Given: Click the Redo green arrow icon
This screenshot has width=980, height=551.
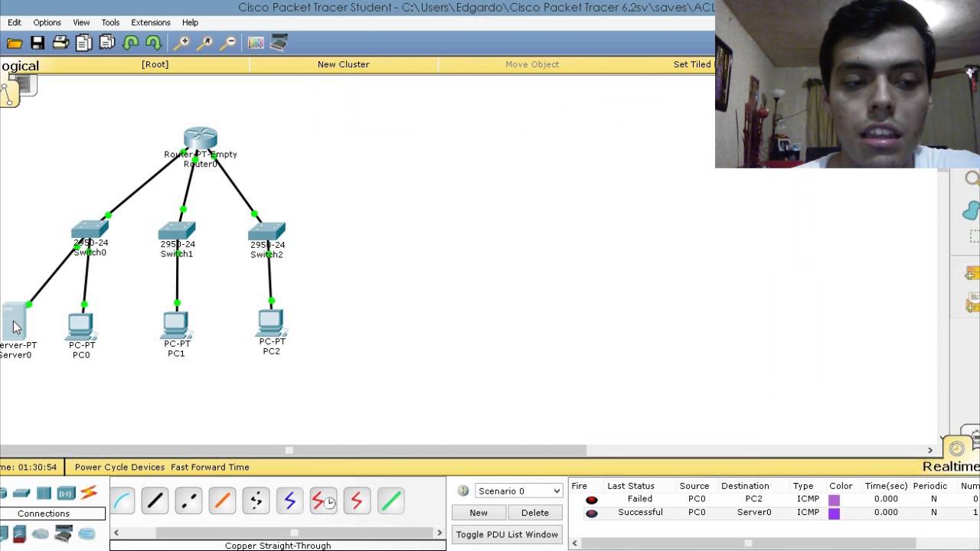Looking at the screenshot, I should pyautogui.click(x=154, y=44).
